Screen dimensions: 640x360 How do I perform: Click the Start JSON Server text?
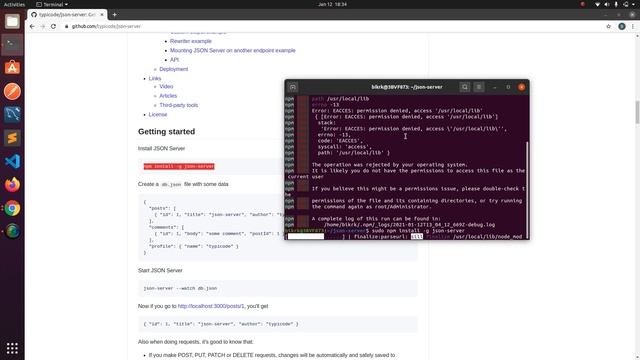160,271
